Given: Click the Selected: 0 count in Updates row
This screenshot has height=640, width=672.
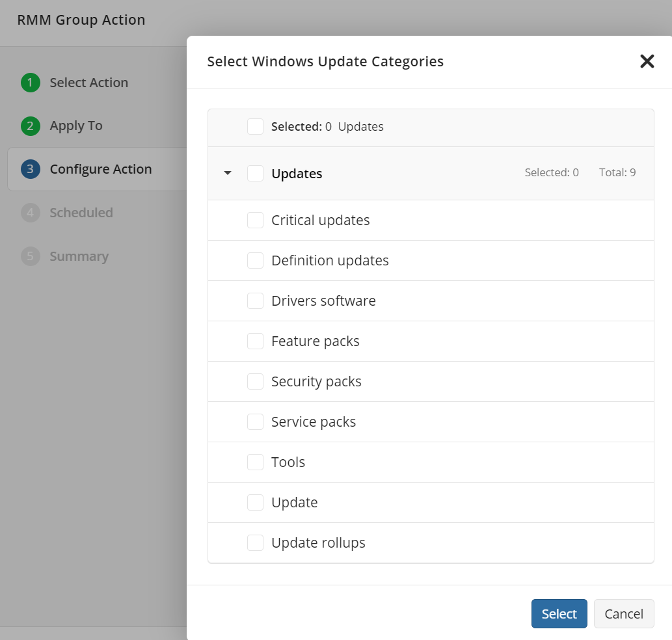Looking at the screenshot, I should (x=552, y=172).
